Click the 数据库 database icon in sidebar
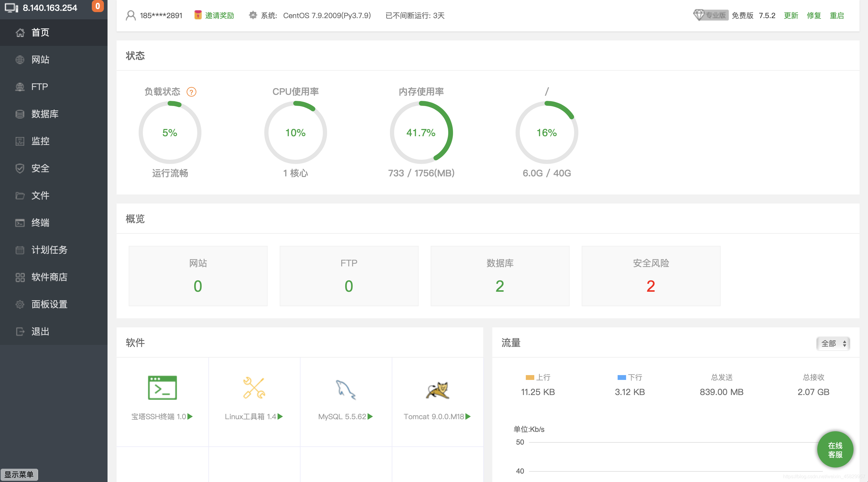This screenshot has width=868, height=482. click(x=20, y=114)
